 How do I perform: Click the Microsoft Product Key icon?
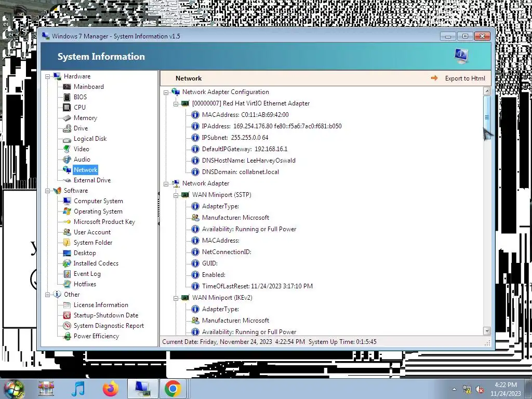point(67,222)
